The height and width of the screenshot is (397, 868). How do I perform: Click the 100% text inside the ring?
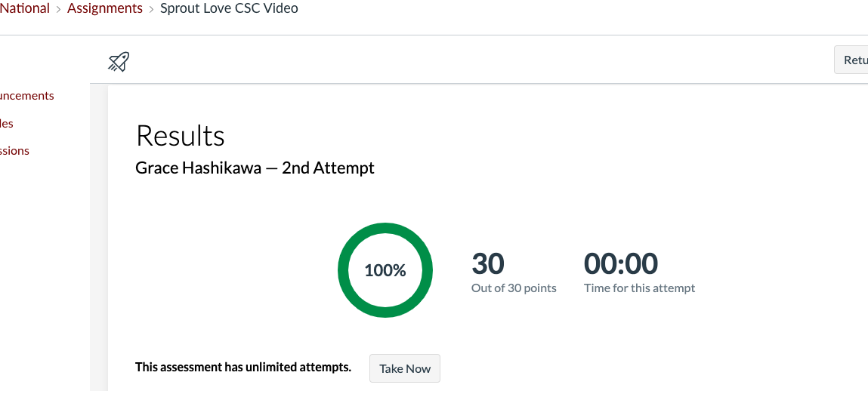click(385, 270)
